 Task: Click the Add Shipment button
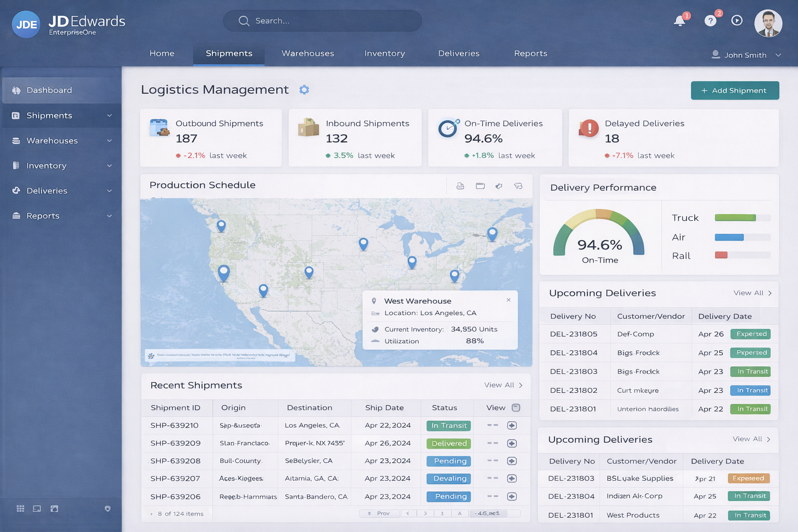click(x=735, y=90)
